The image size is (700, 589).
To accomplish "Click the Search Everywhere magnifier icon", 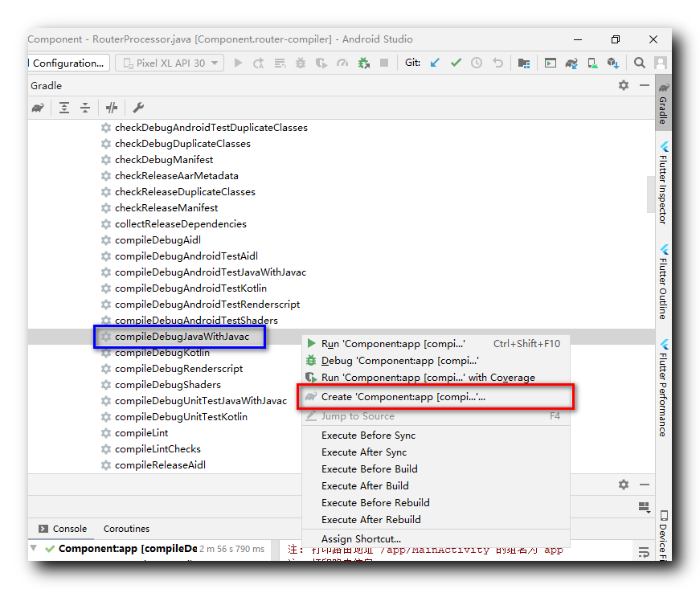I will point(639,63).
